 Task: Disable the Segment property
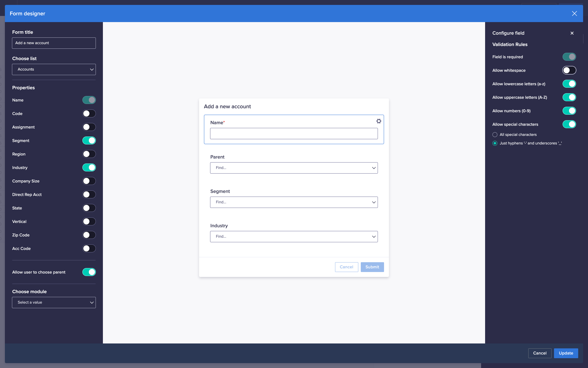coord(89,140)
